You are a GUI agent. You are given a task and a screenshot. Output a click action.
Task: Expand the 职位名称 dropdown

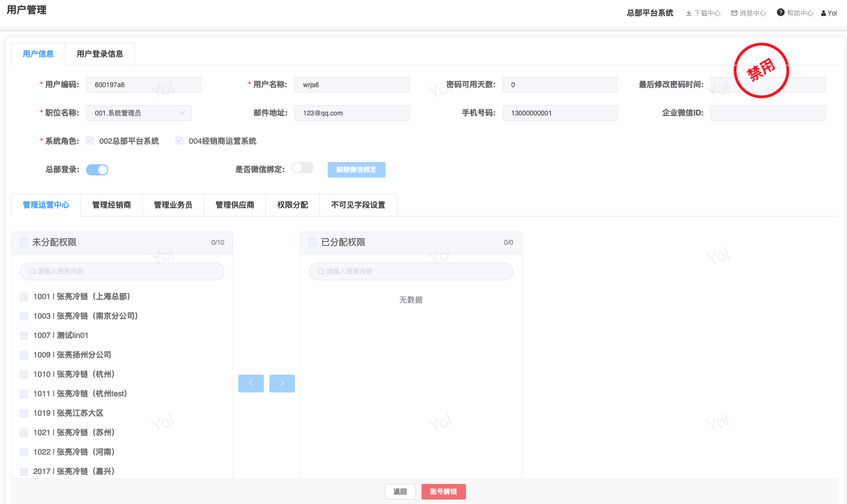click(182, 113)
